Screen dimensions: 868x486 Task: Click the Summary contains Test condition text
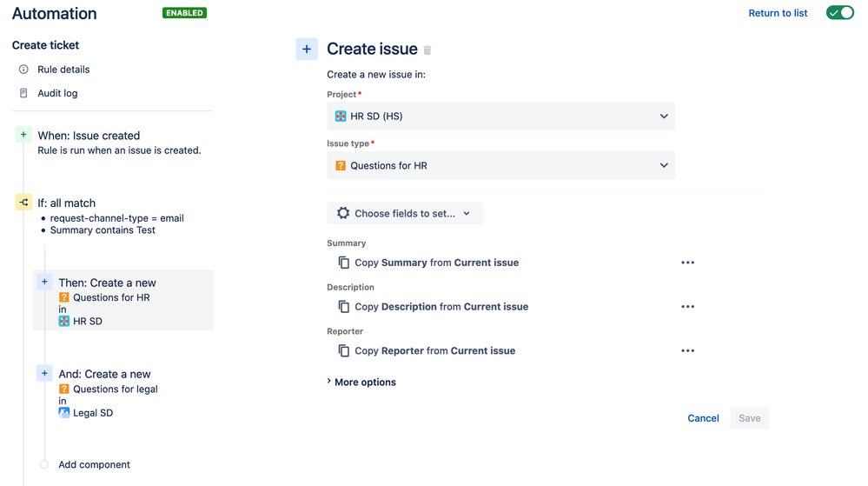tap(103, 230)
